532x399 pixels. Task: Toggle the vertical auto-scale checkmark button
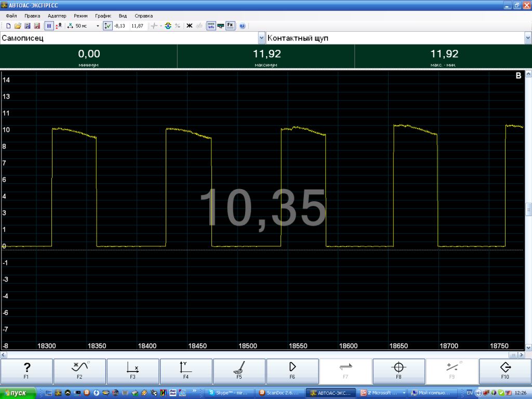pos(108,26)
